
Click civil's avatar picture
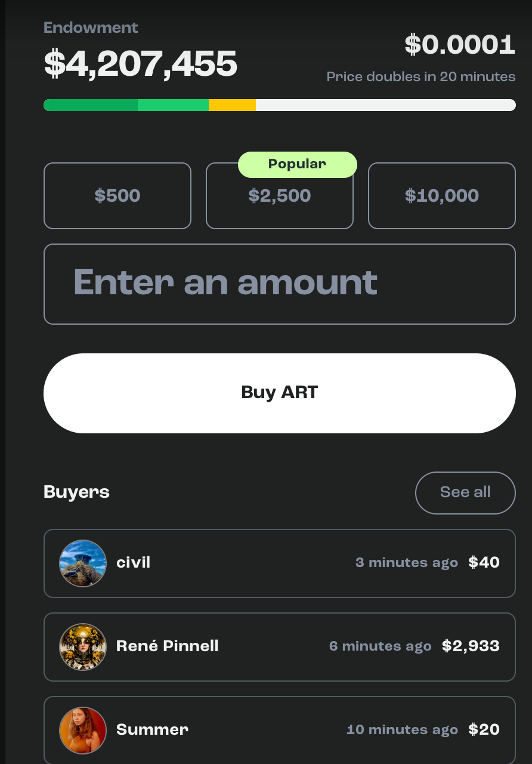83,563
